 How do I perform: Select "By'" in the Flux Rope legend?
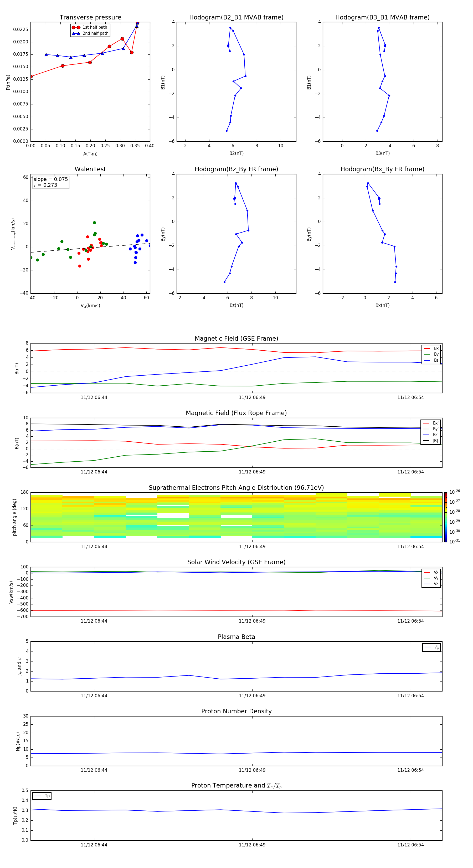coord(431,429)
